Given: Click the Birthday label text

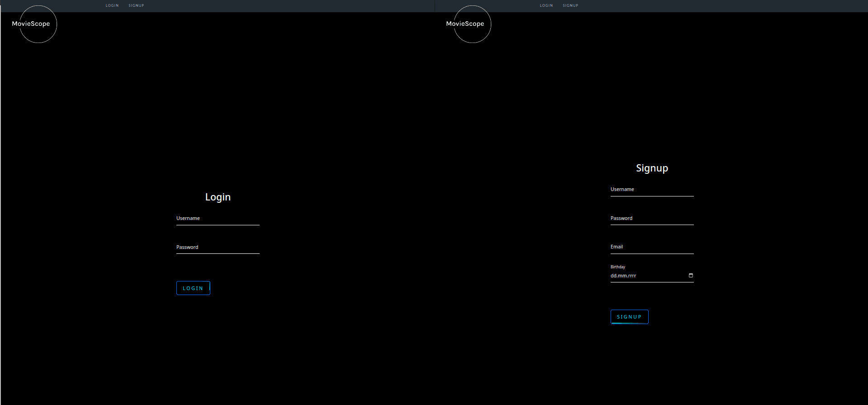Looking at the screenshot, I should tap(618, 267).
